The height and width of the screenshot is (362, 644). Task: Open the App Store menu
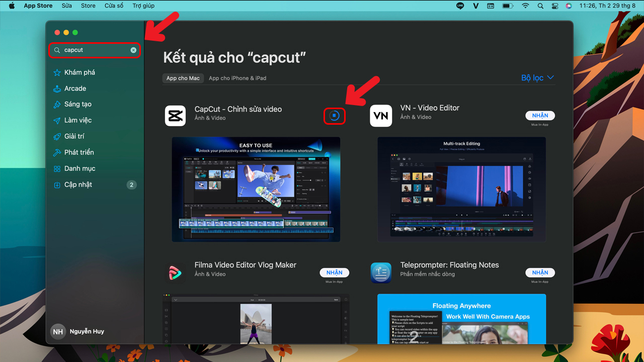pos(38,6)
